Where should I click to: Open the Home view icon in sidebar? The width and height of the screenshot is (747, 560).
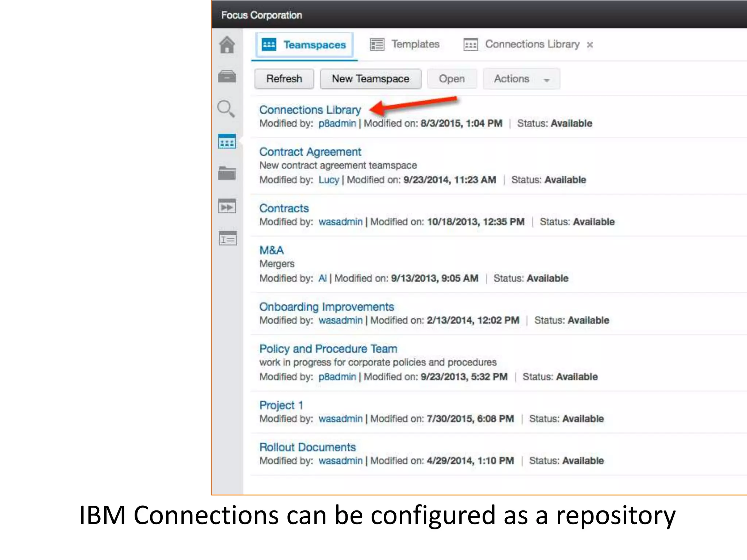click(x=227, y=45)
